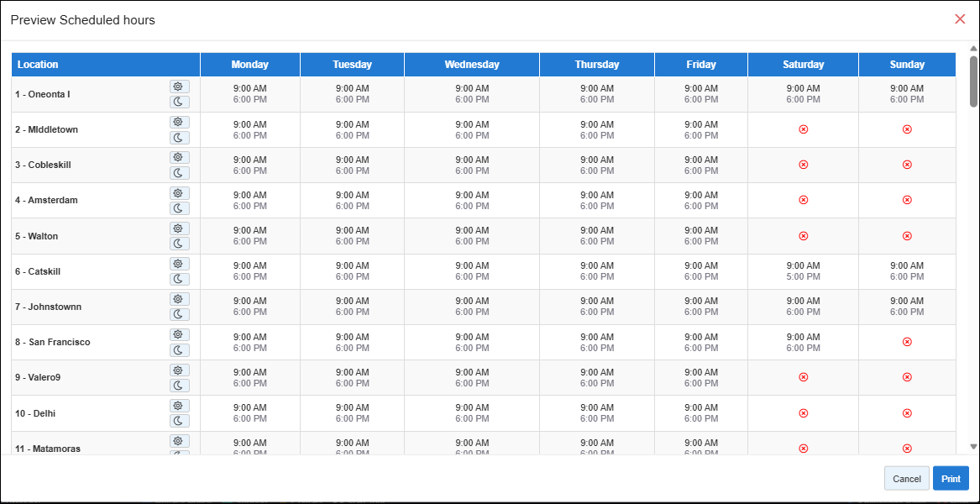Click the sun icon for Oneonta I

(179, 87)
